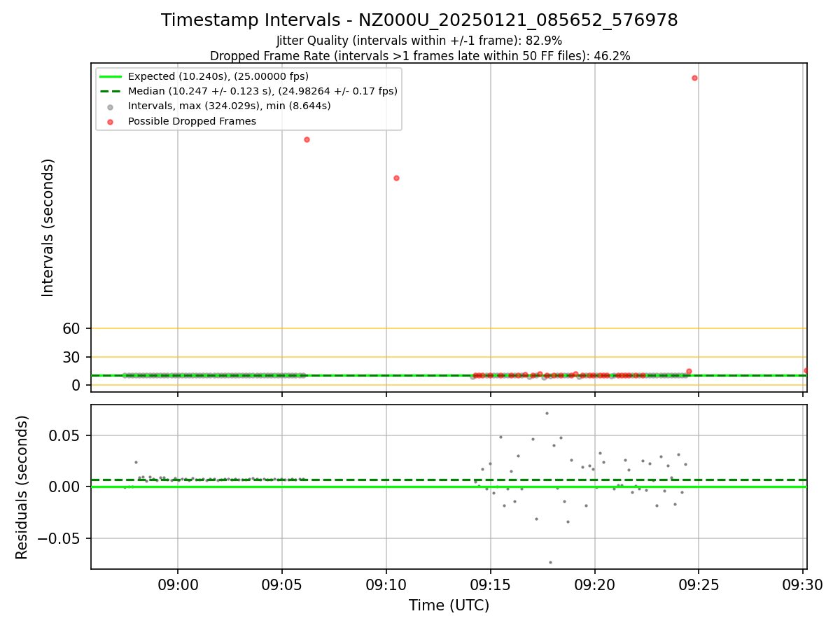The height and width of the screenshot is (630, 840).
Task: Click the 09:20 time tick label
Action: pos(595,585)
